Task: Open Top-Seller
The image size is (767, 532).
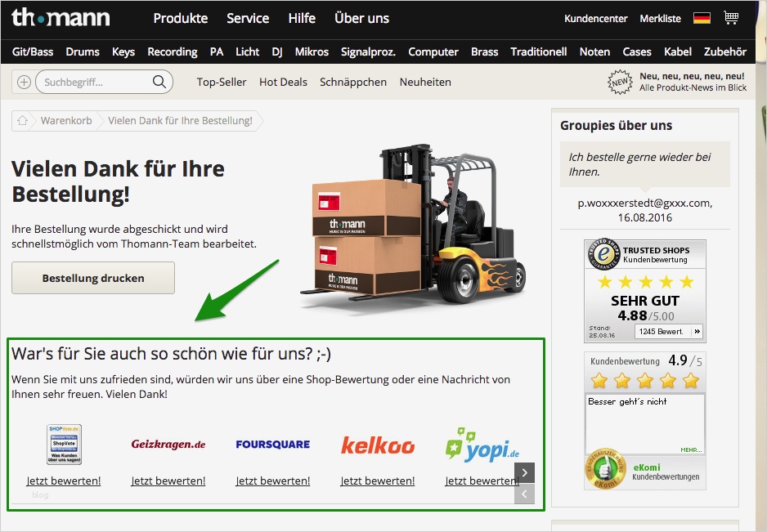Action: click(222, 83)
